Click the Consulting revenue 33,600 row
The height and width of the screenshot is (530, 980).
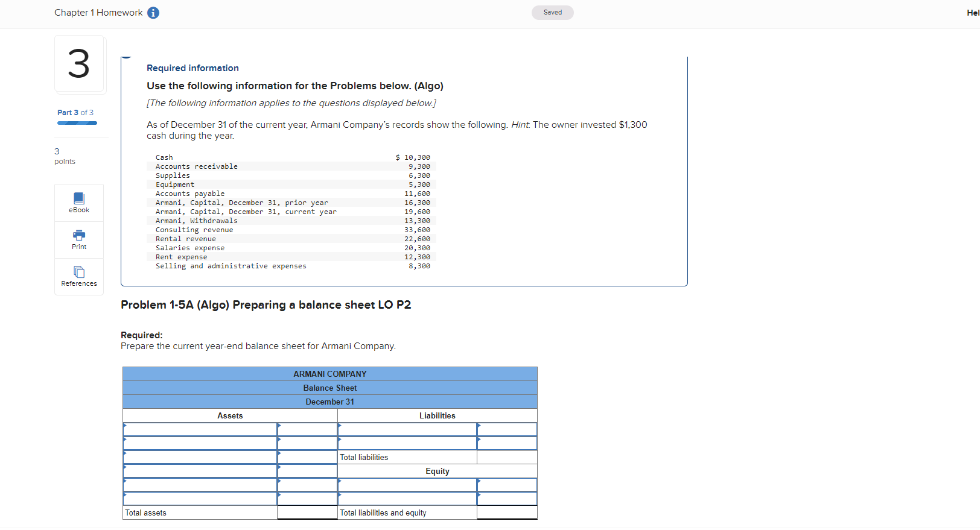(291, 230)
